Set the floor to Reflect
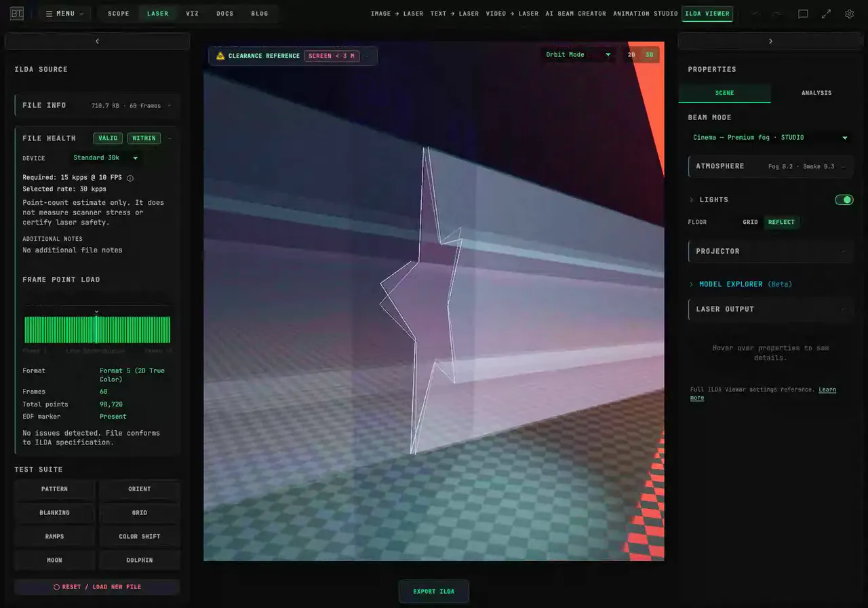 click(x=781, y=222)
